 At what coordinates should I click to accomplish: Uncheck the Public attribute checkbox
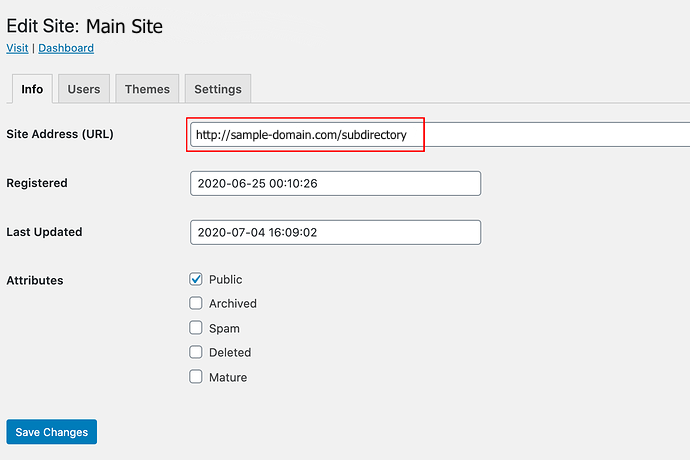tap(196, 279)
